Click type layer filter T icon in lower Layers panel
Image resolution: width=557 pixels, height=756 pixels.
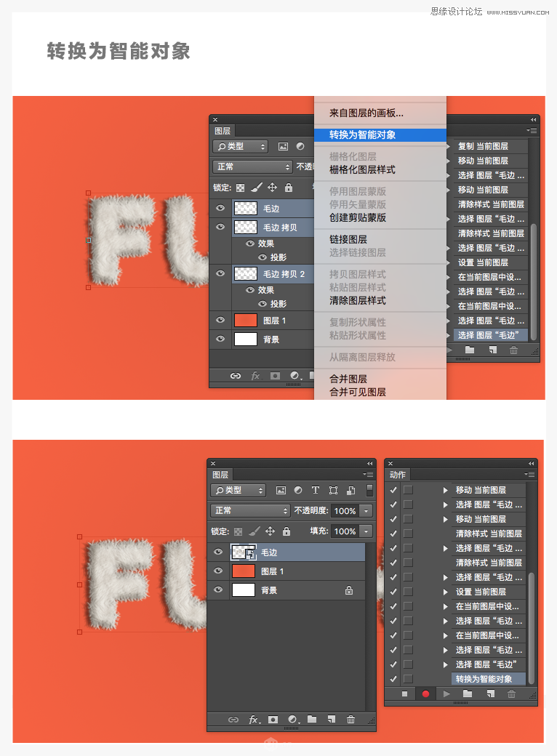(x=316, y=491)
